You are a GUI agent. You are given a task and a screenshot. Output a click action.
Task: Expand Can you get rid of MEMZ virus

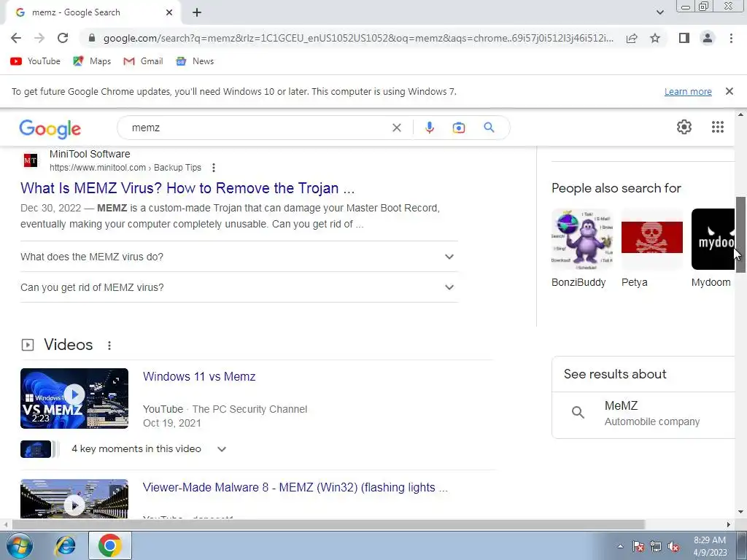pyautogui.click(x=239, y=287)
